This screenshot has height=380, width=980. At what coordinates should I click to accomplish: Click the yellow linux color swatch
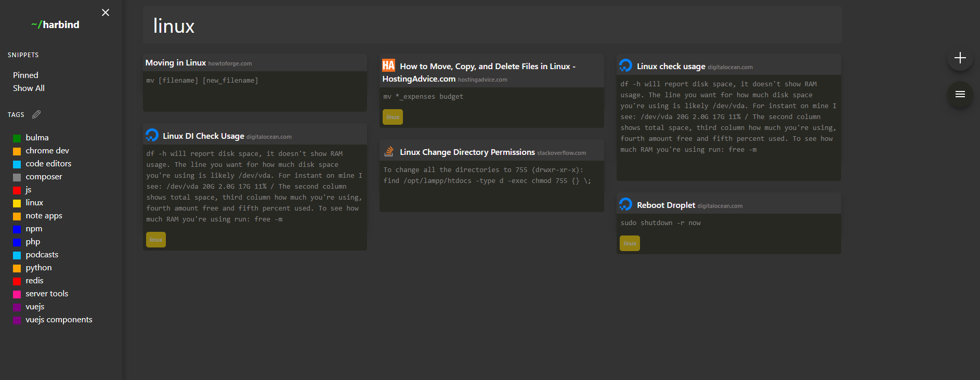tap(17, 203)
